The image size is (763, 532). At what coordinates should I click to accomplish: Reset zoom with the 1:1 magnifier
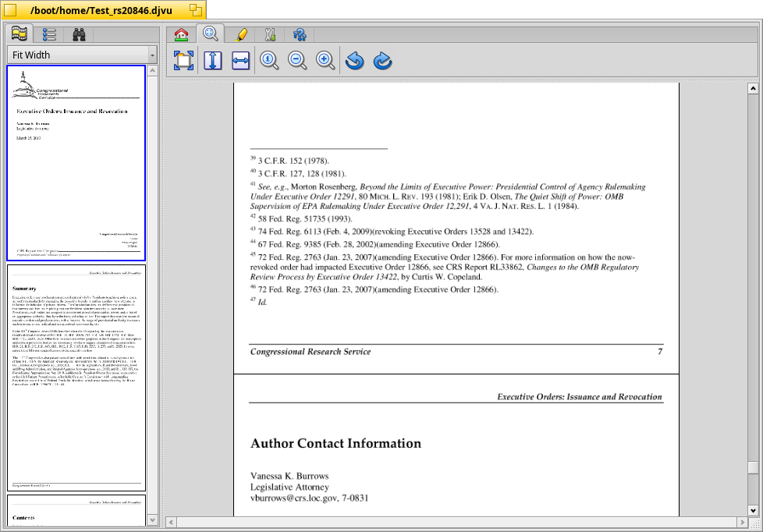269,60
